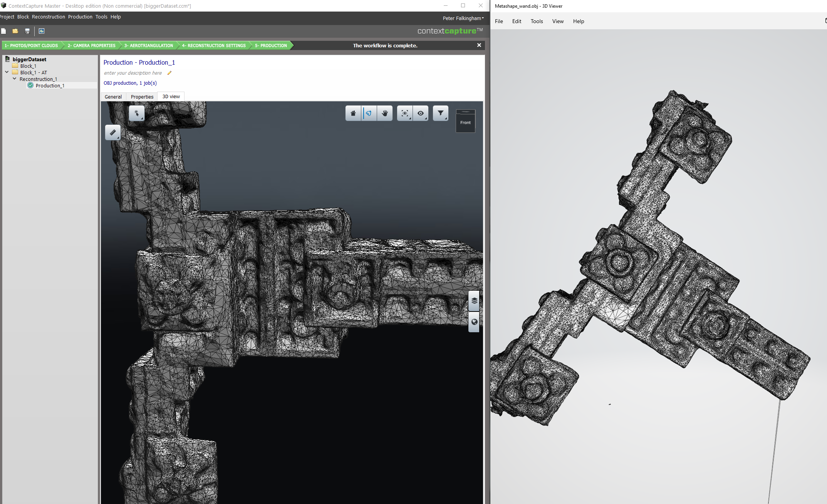
Task: Click the edit description pencil icon
Action: pos(169,73)
